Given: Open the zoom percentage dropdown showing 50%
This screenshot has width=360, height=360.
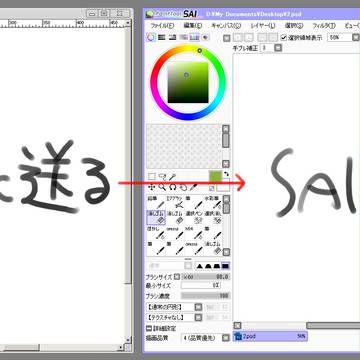Looking at the screenshot, I should point(356,38).
